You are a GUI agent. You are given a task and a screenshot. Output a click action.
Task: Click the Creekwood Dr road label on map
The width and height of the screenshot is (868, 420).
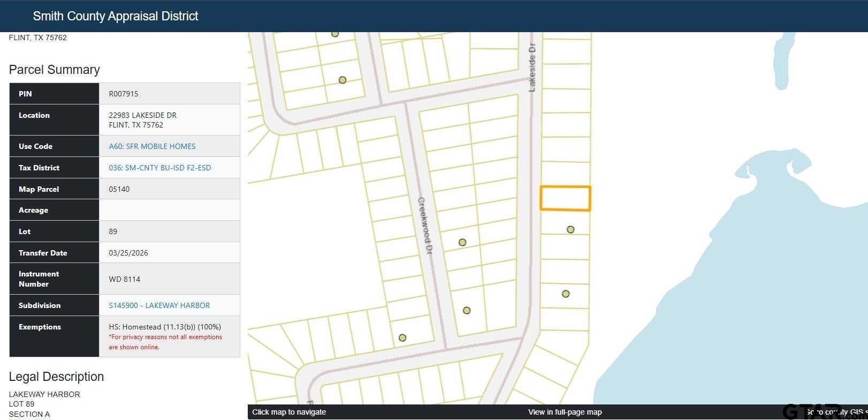pos(425,226)
